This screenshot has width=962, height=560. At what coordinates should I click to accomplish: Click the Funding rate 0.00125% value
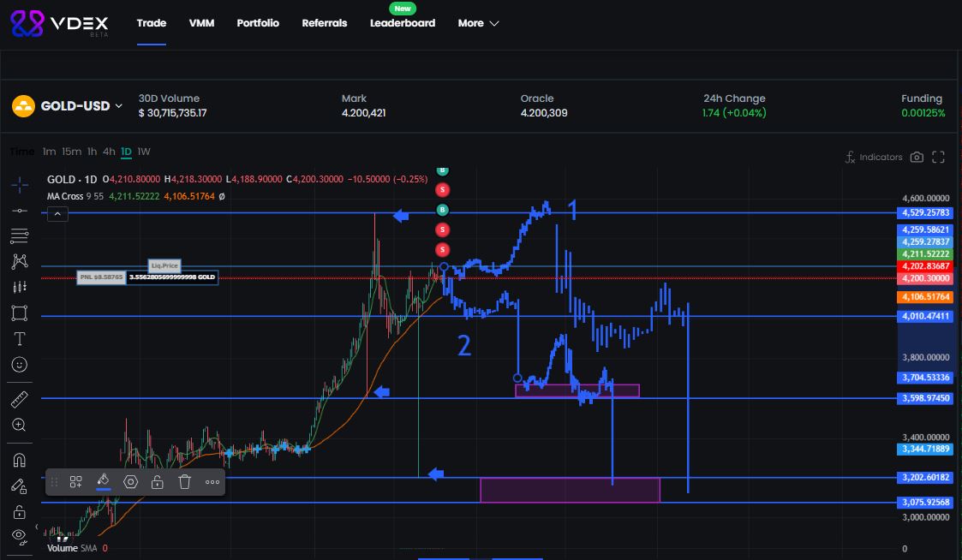click(923, 113)
